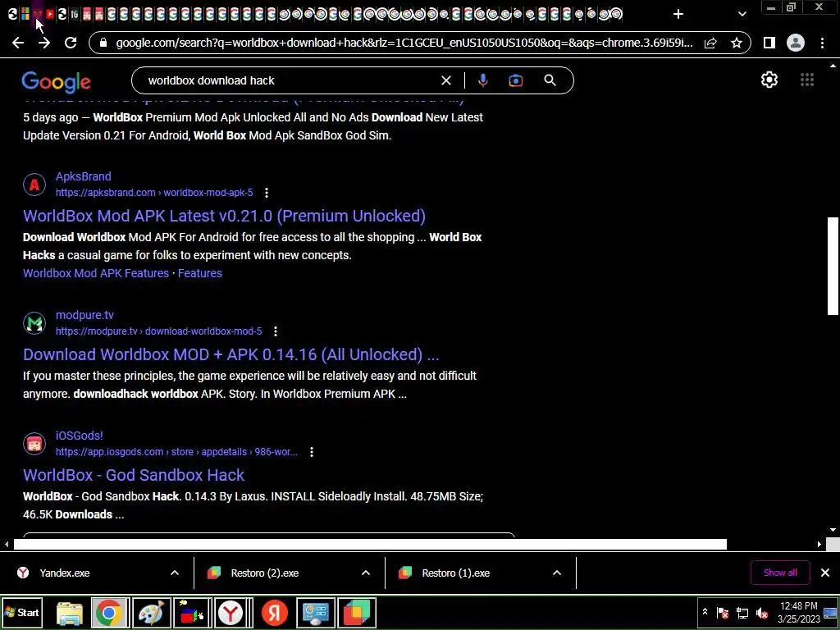Click the horizontal scrollbar right arrow
The image size is (840, 630).
tap(819, 545)
